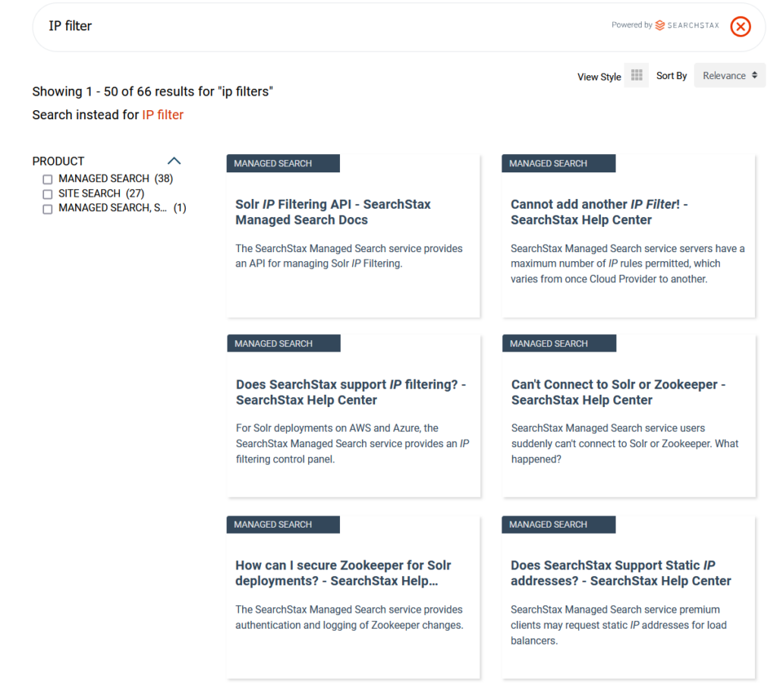Clear the search with the red X icon

(x=741, y=27)
